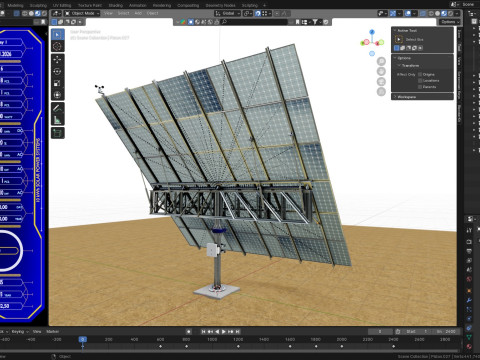Enable Affect Only Origins checkbox

[420, 75]
